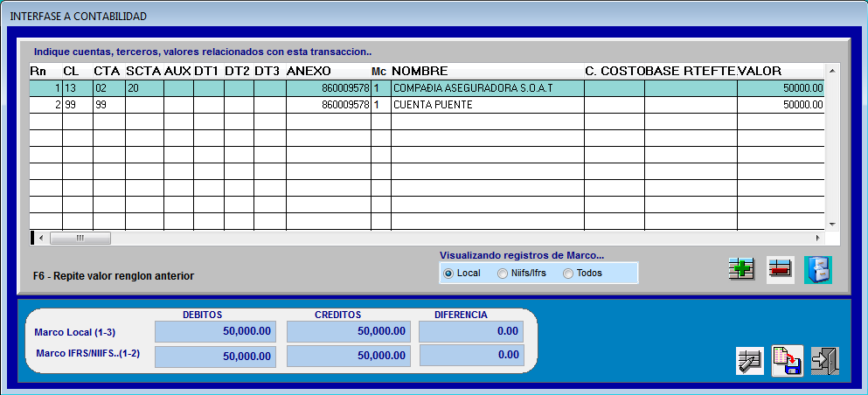Screen dimensions: 868x395
Task: Click the C. COSTO column header
Action: [x=615, y=71]
